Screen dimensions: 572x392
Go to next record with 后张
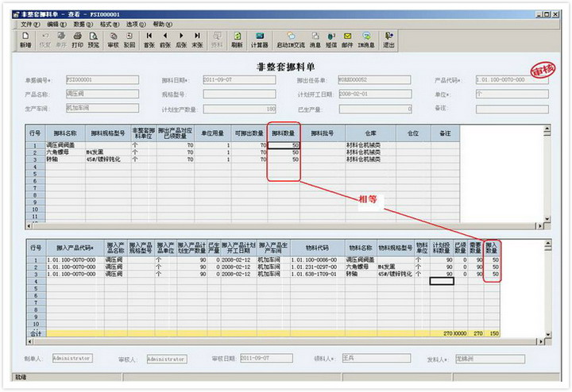point(181,40)
